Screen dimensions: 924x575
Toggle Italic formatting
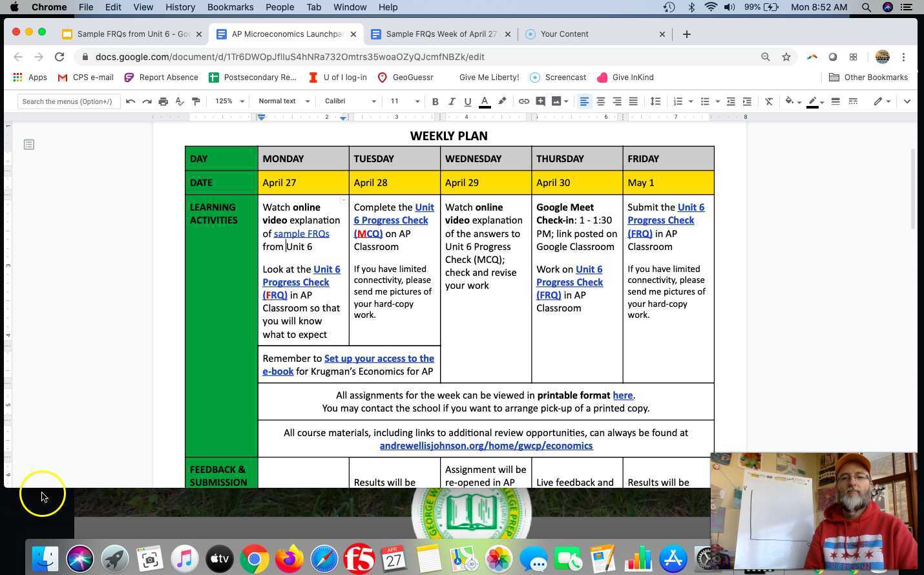tap(452, 101)
